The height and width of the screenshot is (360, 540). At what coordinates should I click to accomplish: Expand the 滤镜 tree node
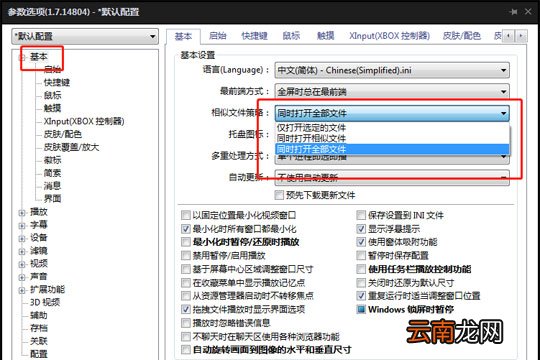click(22, 251)
